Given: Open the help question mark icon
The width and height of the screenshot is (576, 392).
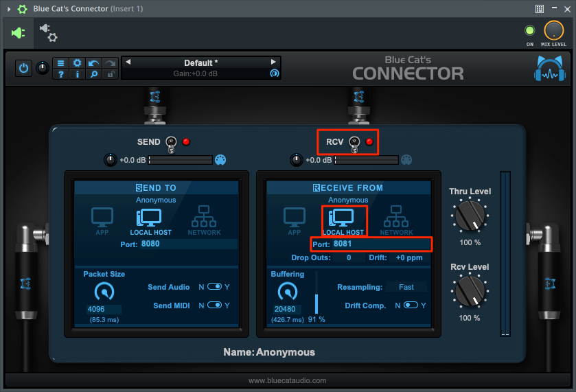Looking at the screenshot, I should 60,74.
